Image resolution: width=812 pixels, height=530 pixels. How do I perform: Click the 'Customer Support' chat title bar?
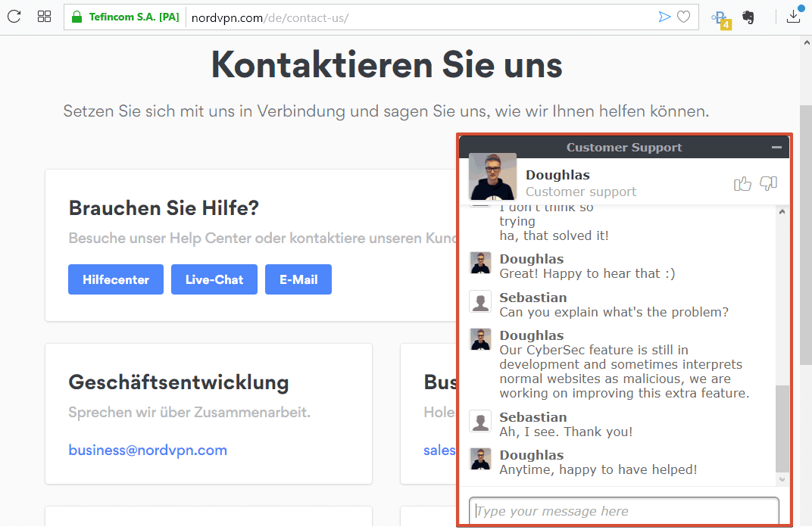point(624,148)
